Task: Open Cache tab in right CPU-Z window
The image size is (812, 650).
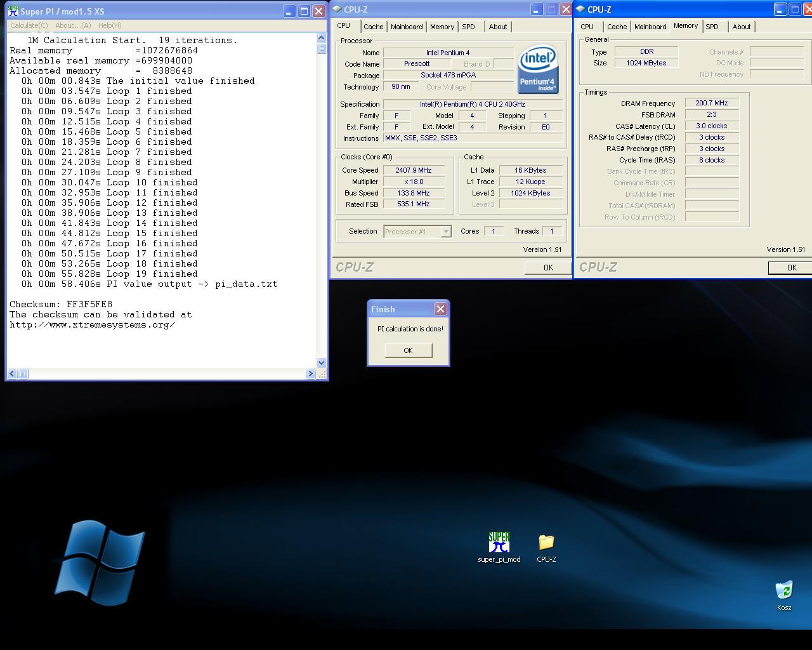Action: [617, 27]
